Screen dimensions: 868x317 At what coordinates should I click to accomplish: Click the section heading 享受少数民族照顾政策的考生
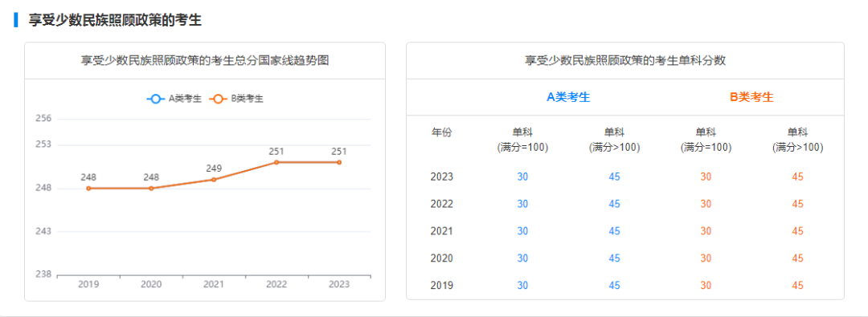[115, 20]
